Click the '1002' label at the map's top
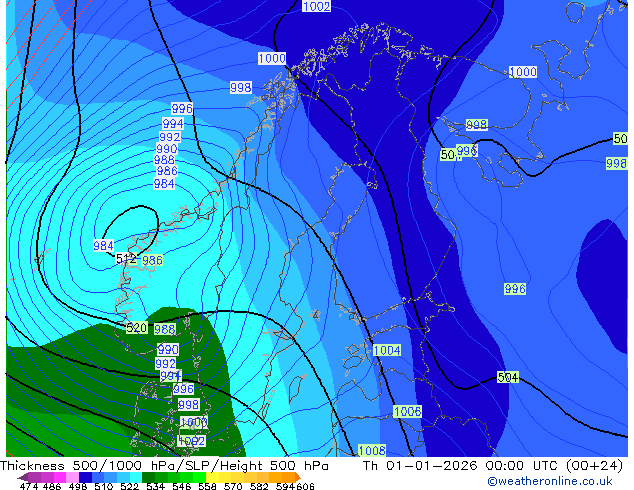The width and height of the screenshot is (634, 490). pos(316,6)
